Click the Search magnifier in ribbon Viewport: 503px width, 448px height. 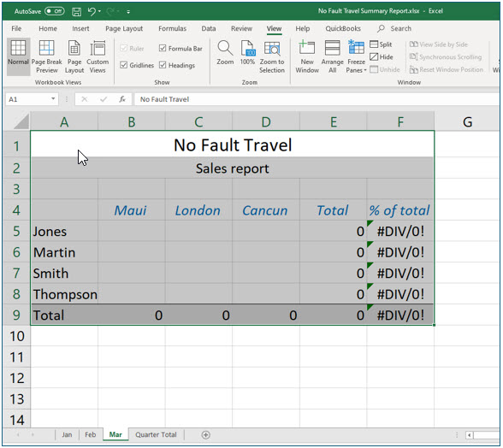click(381, 28)
